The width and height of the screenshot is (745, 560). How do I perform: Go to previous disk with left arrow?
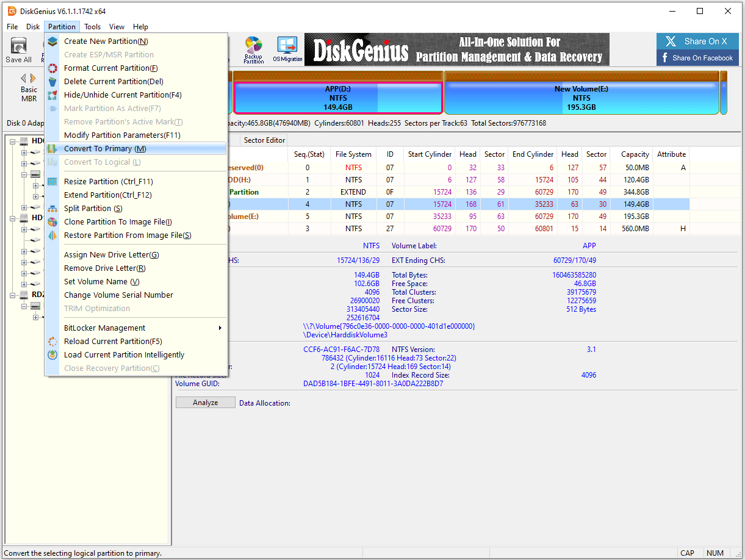[24, 78]
